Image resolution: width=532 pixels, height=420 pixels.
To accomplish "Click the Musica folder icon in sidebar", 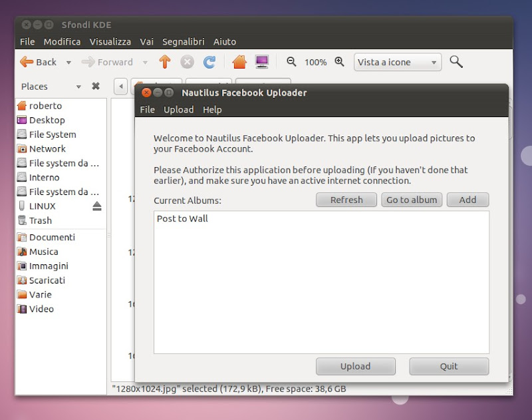I will (22, 252).
